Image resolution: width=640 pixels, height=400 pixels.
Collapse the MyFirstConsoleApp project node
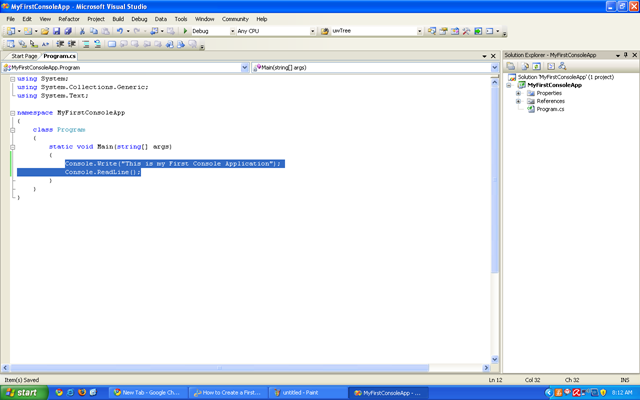(x=509, y=85)
